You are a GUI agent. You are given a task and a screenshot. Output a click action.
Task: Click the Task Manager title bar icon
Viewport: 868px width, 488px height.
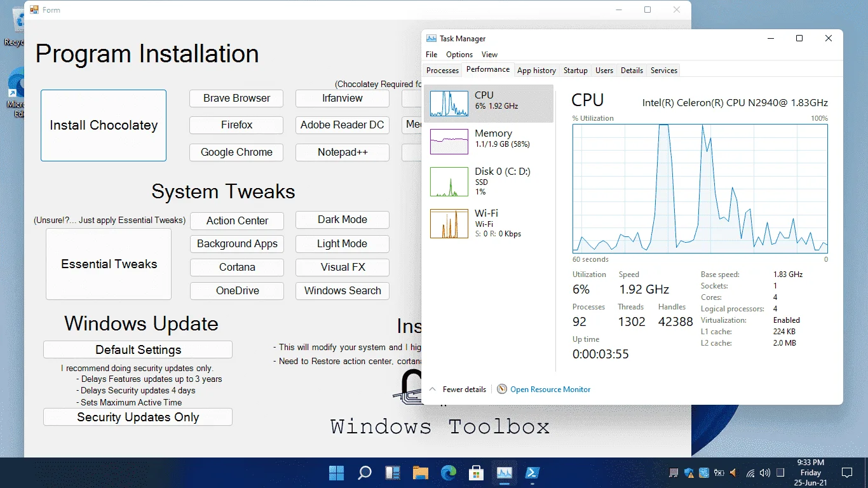431,39
